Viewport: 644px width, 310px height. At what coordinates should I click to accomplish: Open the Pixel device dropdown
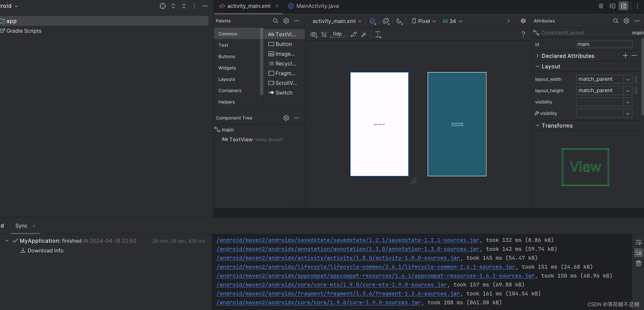coord(423,21)
